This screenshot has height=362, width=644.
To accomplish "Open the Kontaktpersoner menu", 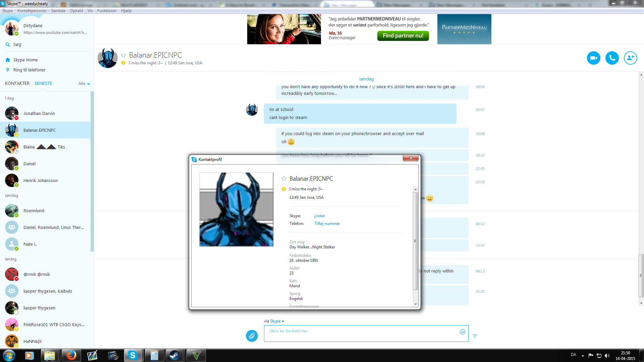I will (32, 11).
